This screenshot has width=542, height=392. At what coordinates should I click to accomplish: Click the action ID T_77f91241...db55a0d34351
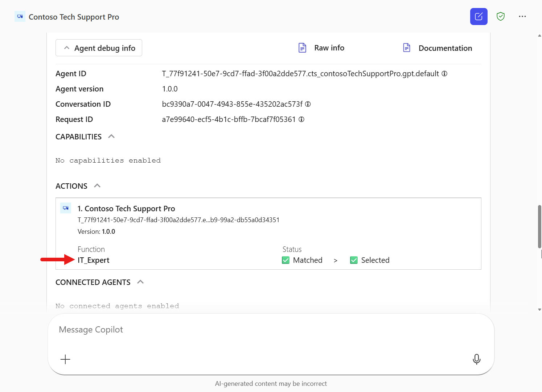click(x=178, y=220)
